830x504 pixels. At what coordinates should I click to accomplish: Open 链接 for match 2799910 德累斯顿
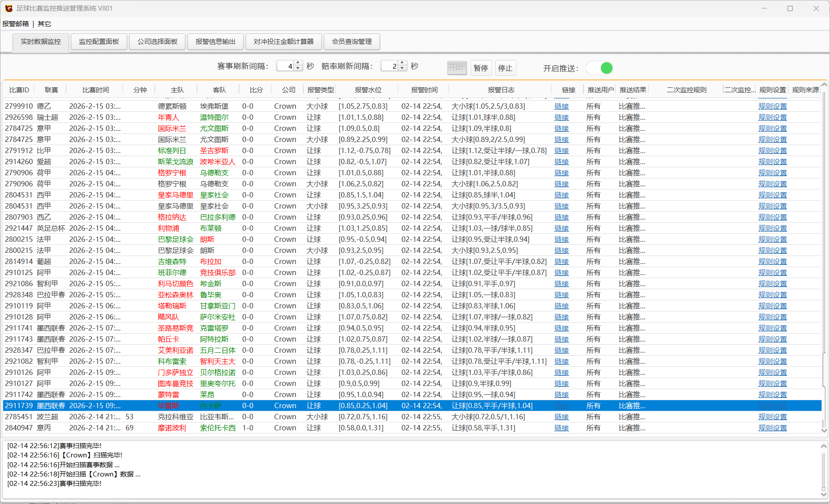coord(561,106)
